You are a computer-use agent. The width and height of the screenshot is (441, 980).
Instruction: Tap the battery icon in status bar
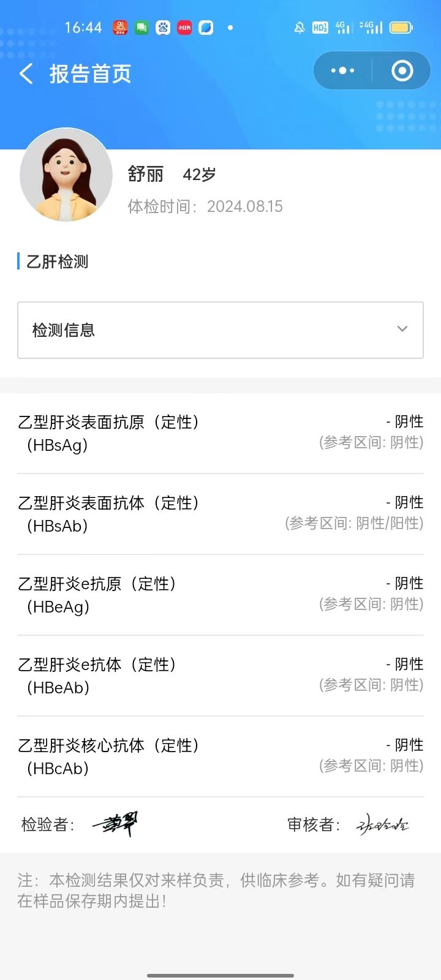point(401,28)
